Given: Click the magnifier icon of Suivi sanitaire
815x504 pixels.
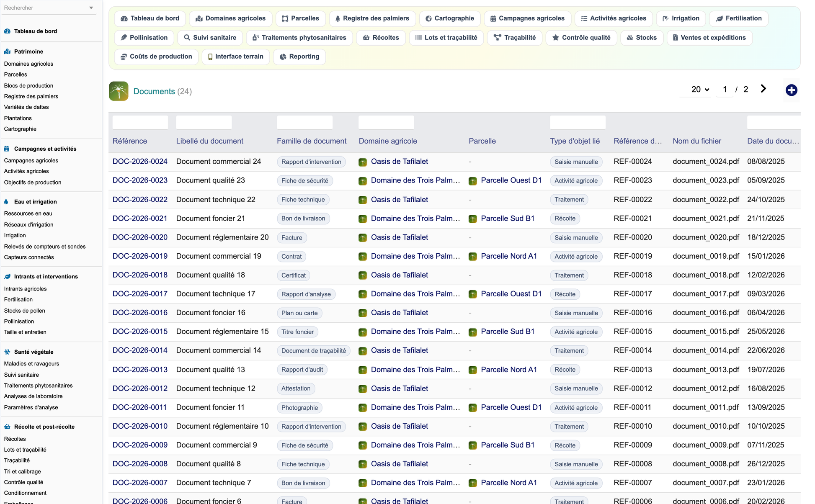Looking at the screenshot, I should 187,38.
